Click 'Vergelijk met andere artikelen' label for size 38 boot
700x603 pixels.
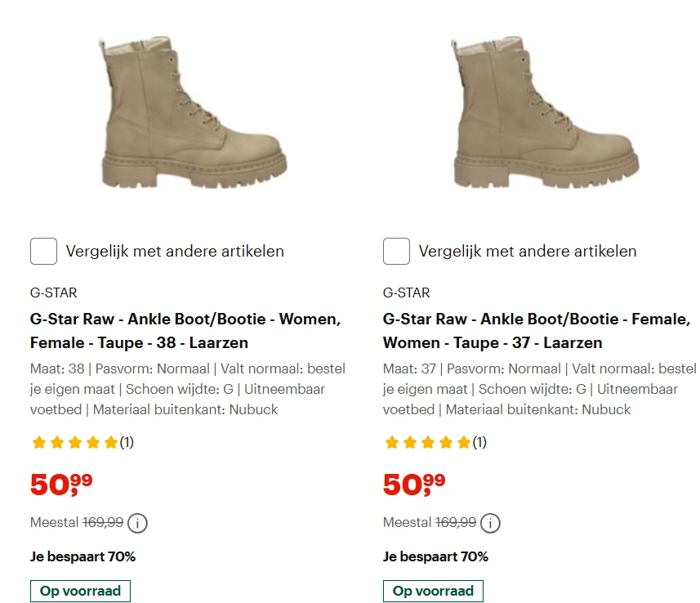175,252
